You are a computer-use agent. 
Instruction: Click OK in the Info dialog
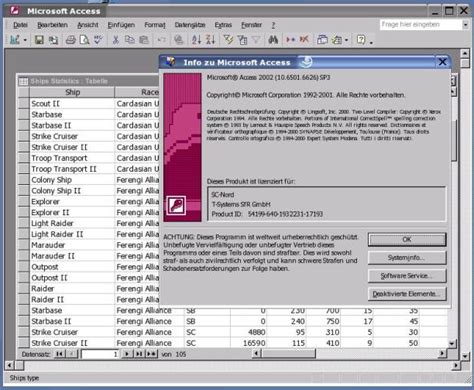click(407, 239)
